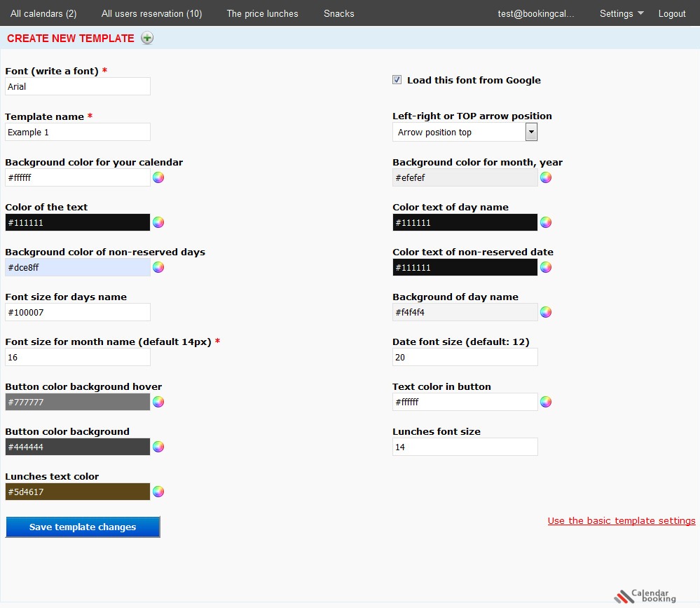Open All calendars (2) menu item
This screenshot has width=700, height=608.
[43, 13]
